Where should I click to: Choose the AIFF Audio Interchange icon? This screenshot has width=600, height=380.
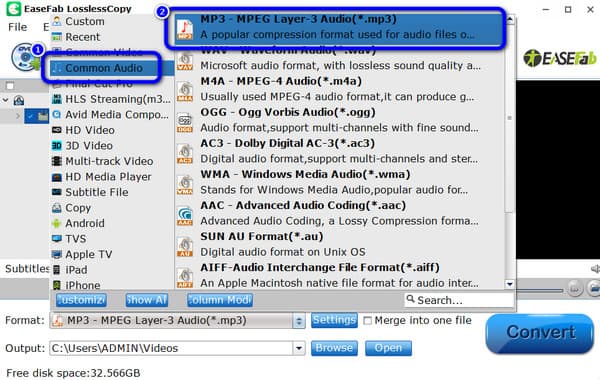point(185,277)
